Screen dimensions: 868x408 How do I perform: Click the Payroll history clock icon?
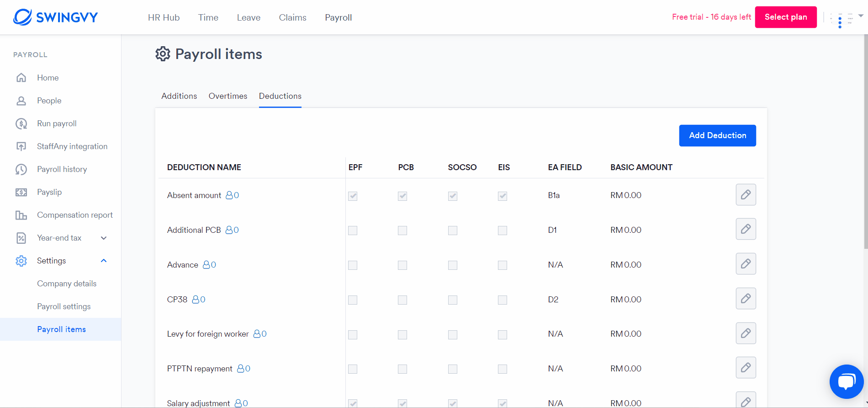21,169
